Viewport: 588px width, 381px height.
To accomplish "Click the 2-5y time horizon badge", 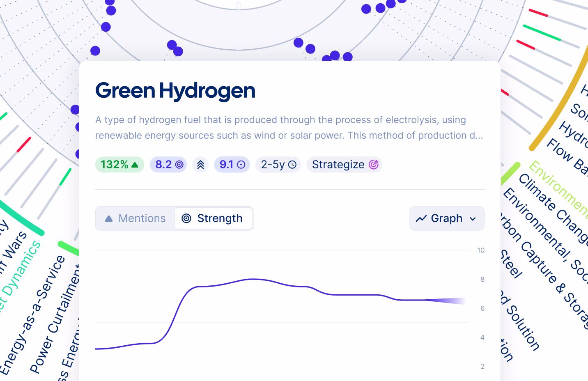I will click(278, 165).
